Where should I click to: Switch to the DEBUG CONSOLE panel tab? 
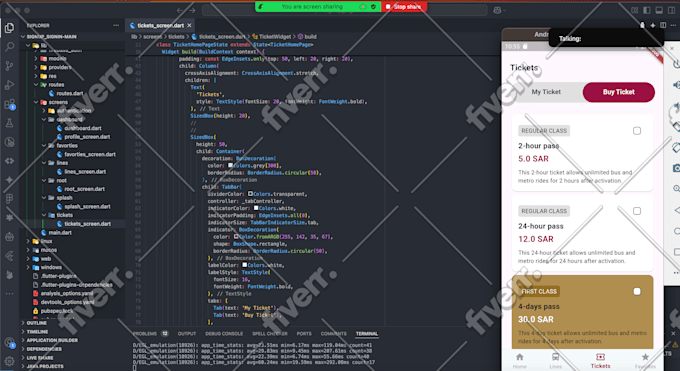224,334
